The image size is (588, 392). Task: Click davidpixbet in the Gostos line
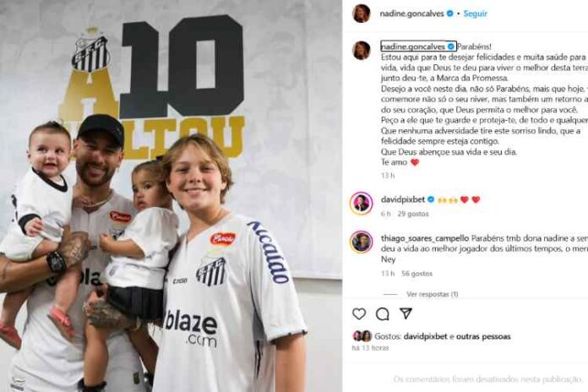(425, 336)
